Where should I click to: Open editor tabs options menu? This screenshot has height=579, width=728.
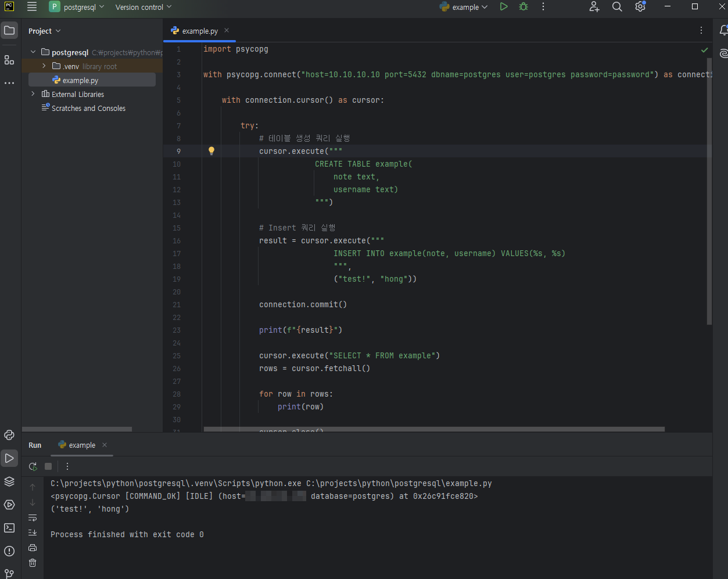pyautogui.click(x=701, y=30)
